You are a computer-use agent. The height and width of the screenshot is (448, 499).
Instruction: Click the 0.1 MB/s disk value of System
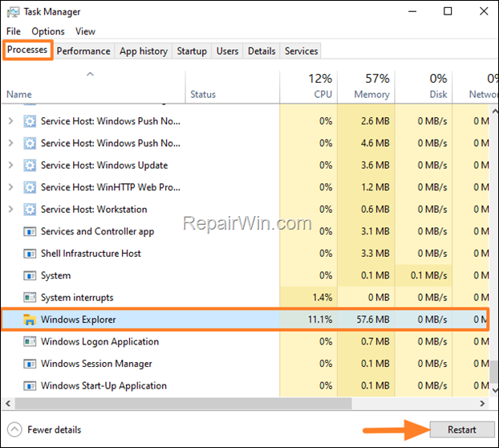coord(428,275)
